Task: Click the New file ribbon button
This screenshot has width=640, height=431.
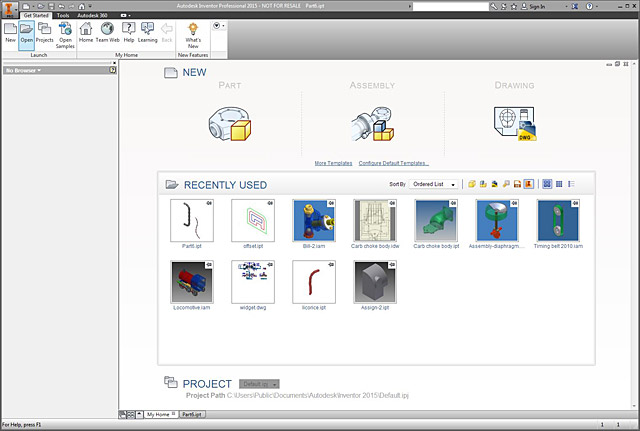Action: [x=10, y=33]
